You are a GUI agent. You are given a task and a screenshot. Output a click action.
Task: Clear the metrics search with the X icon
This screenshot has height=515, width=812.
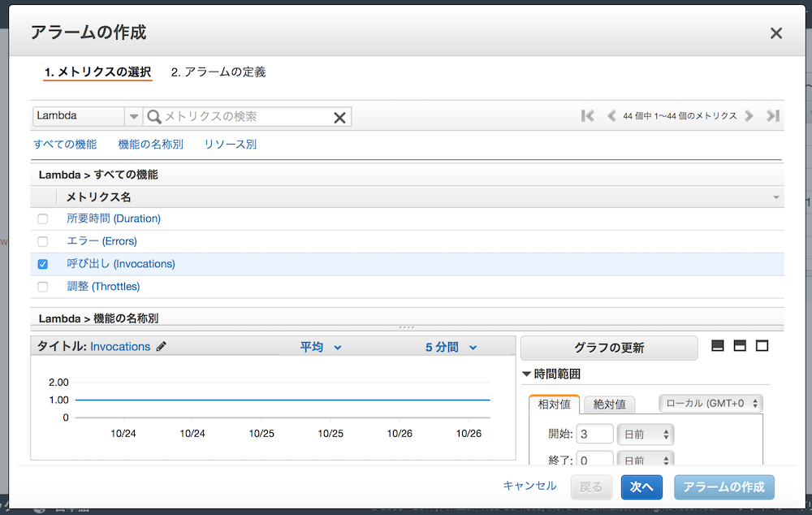[339, 118]
